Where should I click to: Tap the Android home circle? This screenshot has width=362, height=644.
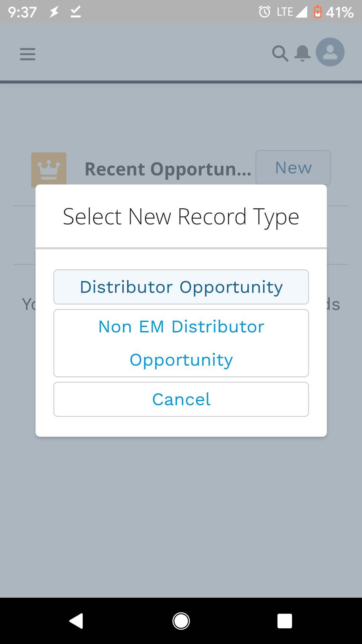pos(181,621)
